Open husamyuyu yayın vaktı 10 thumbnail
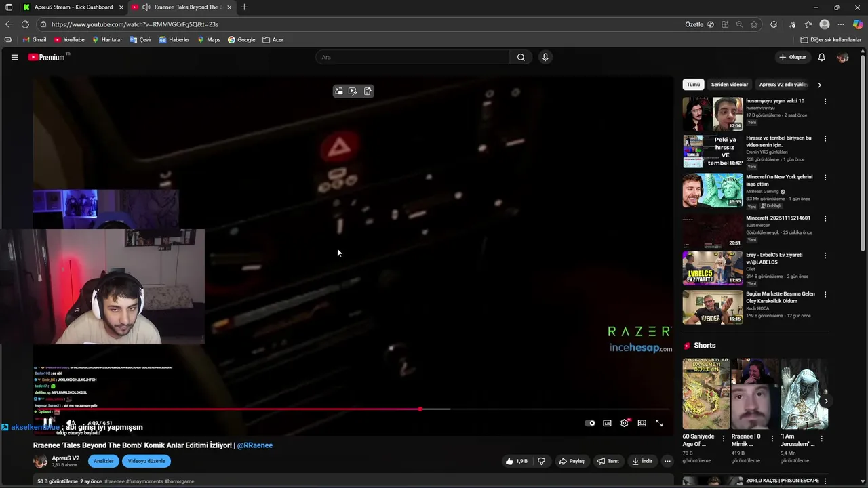The width and height of the screenshot is (868, 488). pos(713,114)
